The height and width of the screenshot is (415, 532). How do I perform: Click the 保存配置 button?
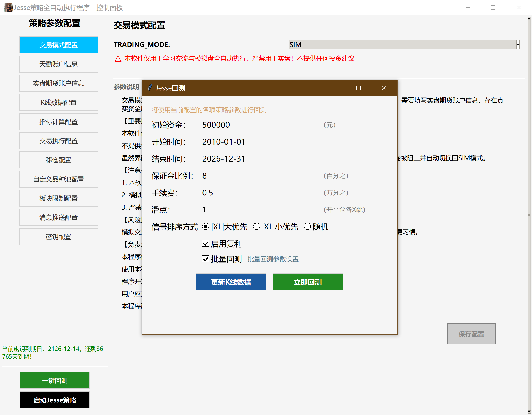[471, 334]
